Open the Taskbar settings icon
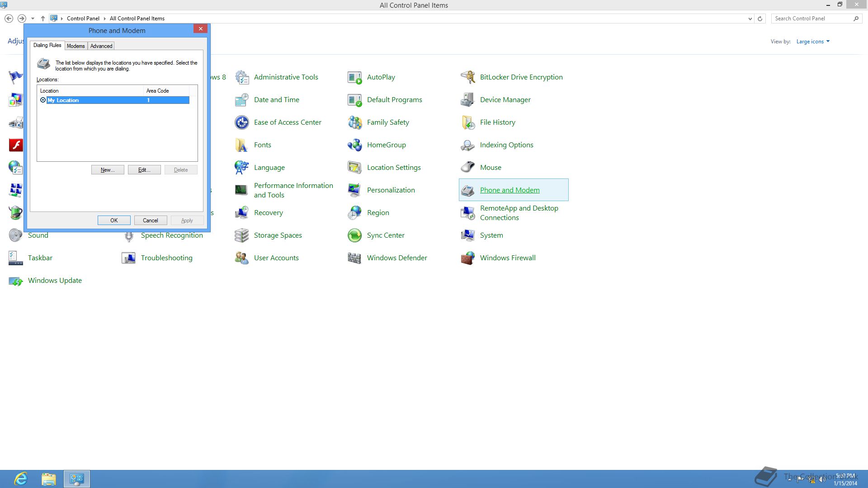 (16, 258)
